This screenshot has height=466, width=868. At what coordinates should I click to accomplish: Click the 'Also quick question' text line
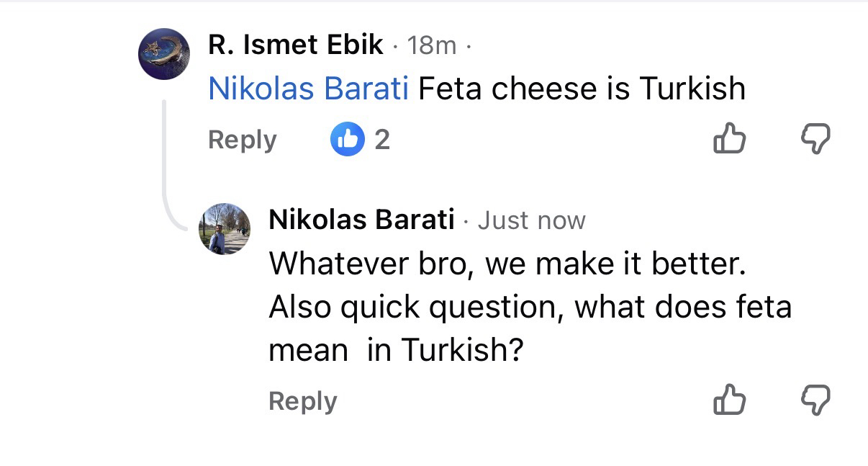point(530,308)
